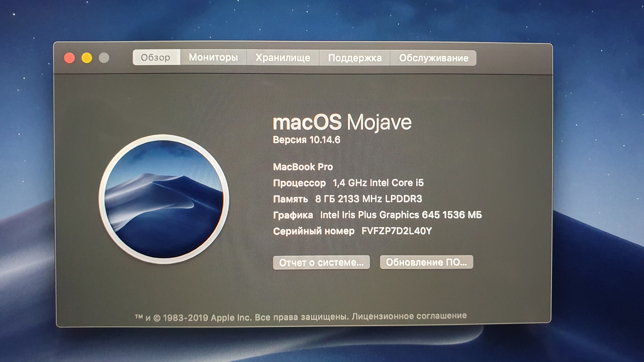Click the Обновление ПО button
Image resolution: width=644 pixels, height=362 pixels.
[426, 262]
